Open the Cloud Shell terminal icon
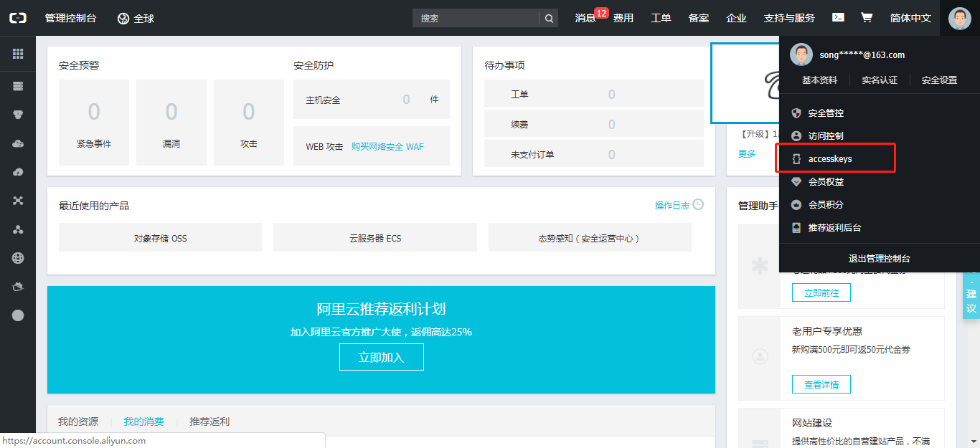Screen dimensions: 980x448 (838, 17)
